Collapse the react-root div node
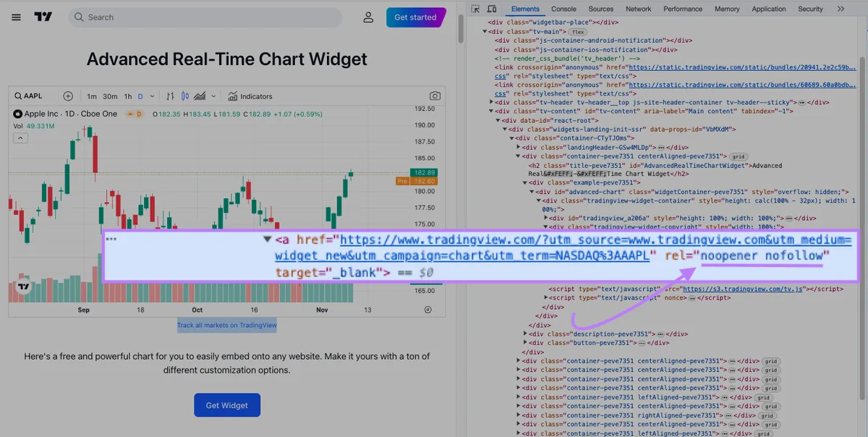This screenshot has height=437, width=868. [x=498, y=120]
